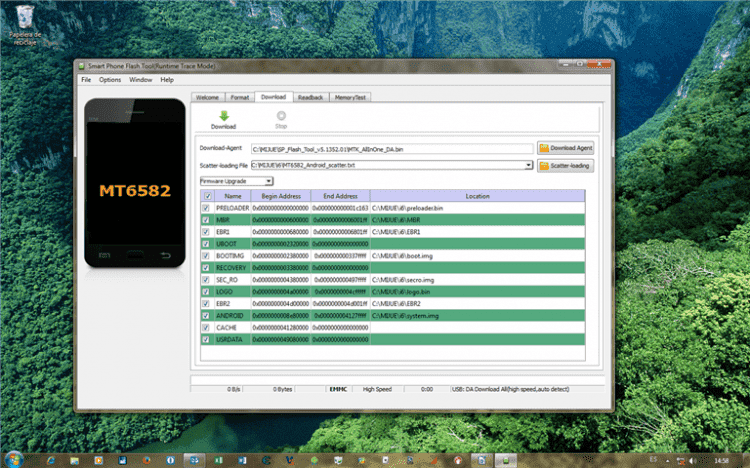Open the Window menu
The image size is (750, 468).
tap(141, 80)
